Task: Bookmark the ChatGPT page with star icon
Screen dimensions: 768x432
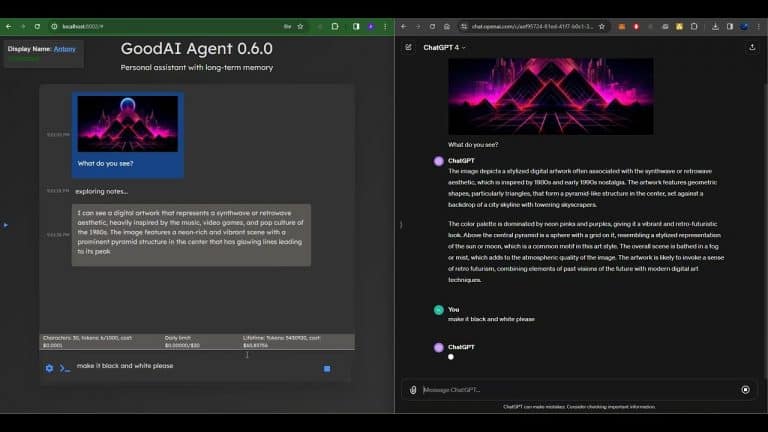Action: point(601,26)
